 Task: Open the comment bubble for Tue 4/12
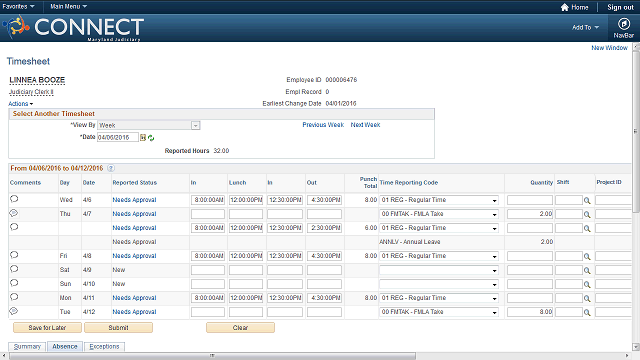(14, 311)
